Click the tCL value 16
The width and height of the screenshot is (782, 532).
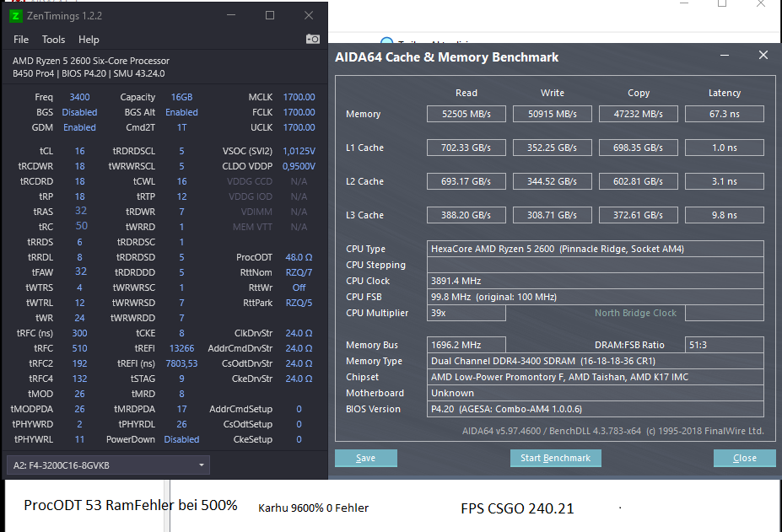(79, 151)
